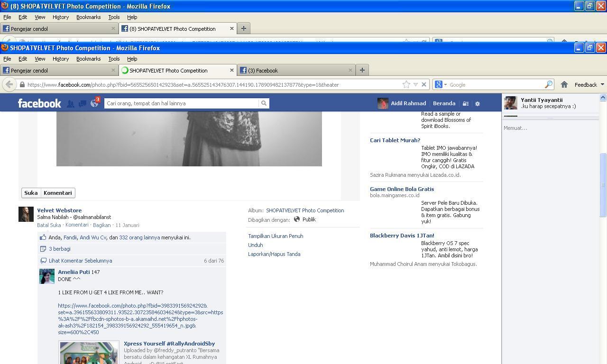607x364 pixels.
Task: Click the address bar URL field
Action: point(213,85)
